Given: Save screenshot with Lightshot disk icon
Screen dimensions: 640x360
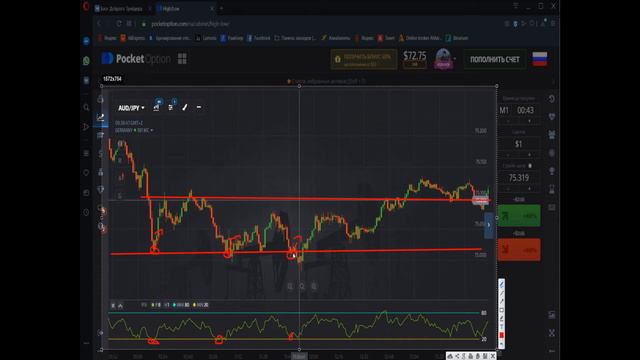Looking at the screenshot, I should [x=486, y=356].
